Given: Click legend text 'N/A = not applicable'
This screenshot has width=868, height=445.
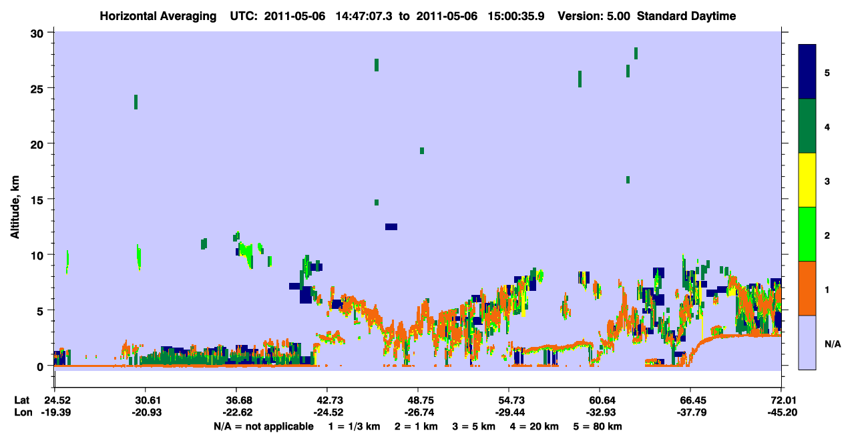Looking at the screenshot, I should (x=263, y=426).
